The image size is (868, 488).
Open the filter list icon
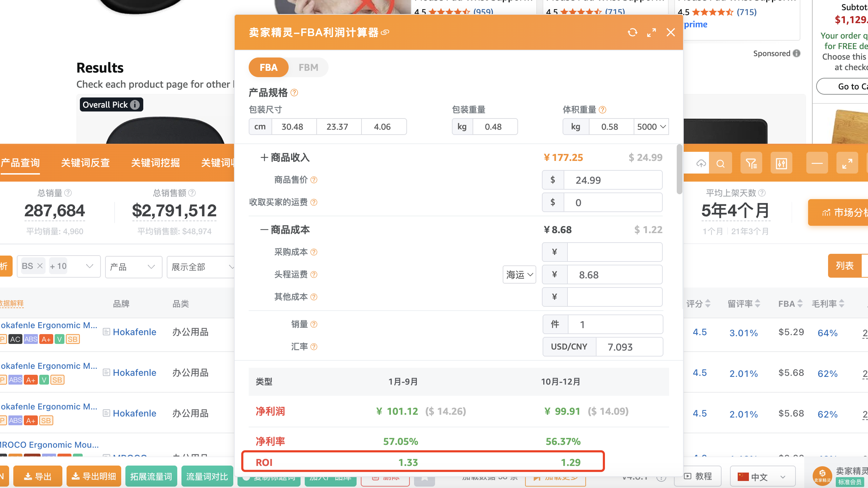[751, 163]
